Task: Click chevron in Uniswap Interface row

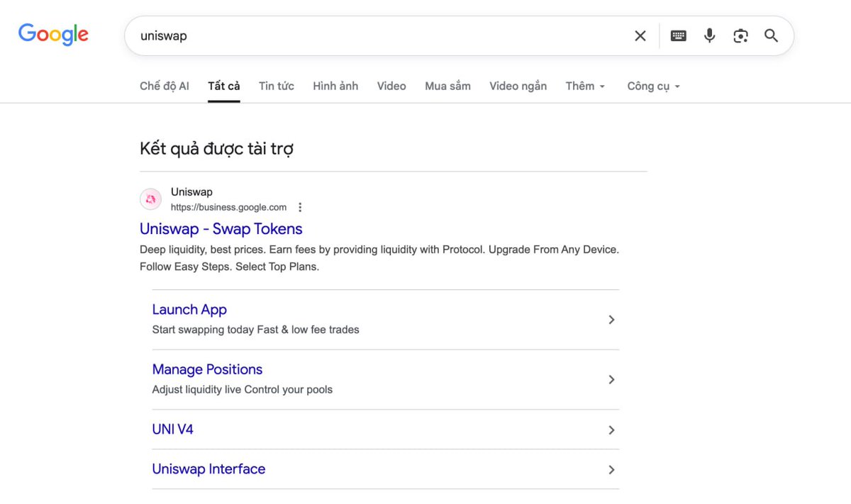Action: [x=611, y=469]
